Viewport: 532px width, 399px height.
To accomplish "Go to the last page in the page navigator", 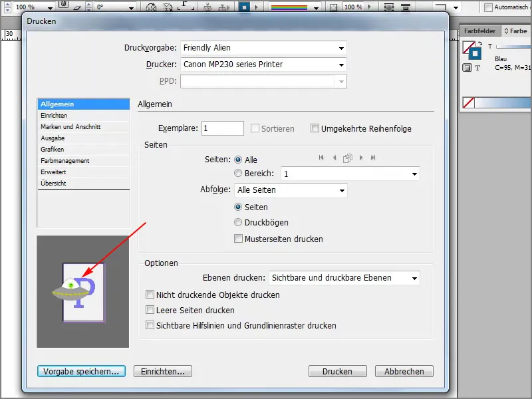I will [x=373, y=158].
